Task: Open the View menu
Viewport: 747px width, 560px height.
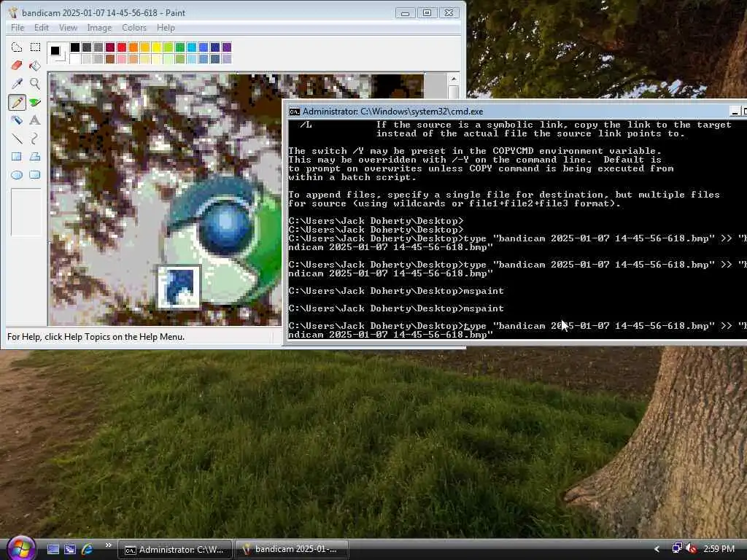Action: 68,28
